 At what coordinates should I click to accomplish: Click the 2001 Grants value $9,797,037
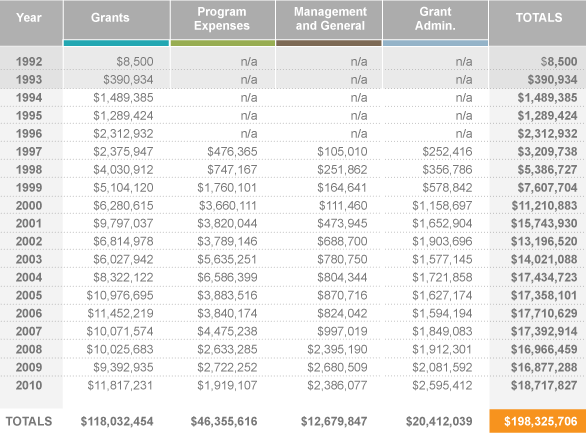tap(123, 223)
